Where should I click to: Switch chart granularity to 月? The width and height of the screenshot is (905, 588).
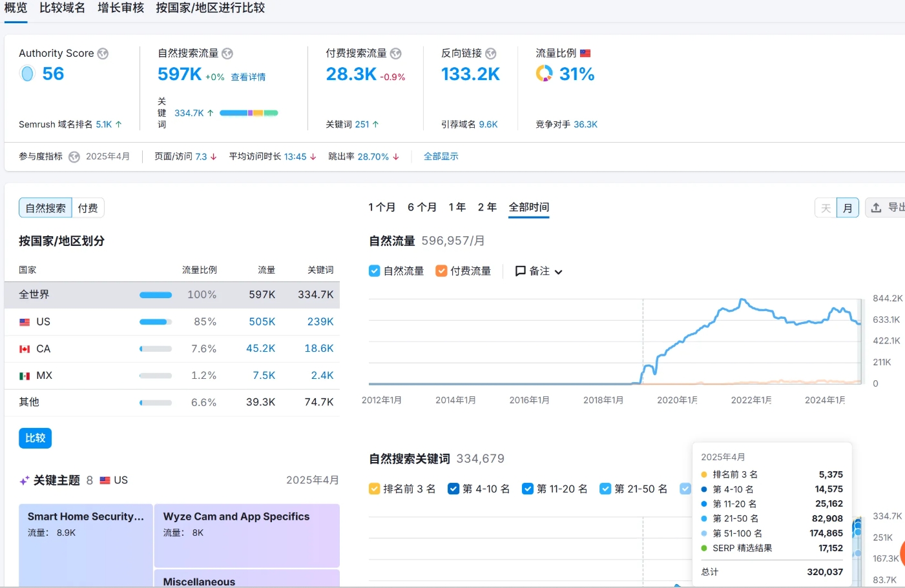click(848, 208)
